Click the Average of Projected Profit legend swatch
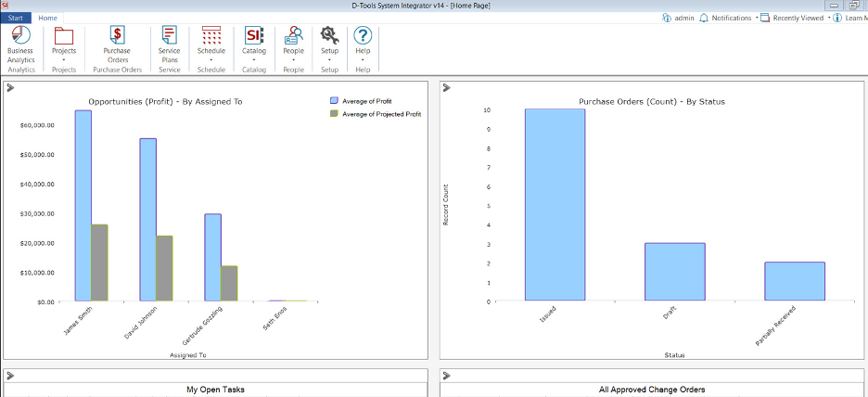 334,113
